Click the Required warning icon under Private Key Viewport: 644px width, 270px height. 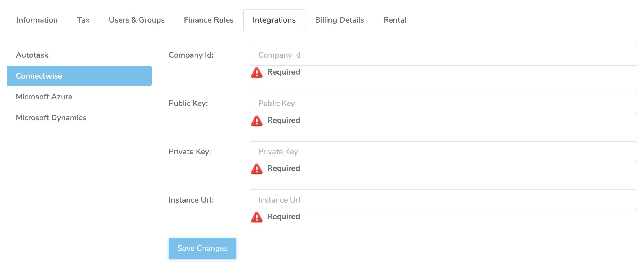coord(257,169)
